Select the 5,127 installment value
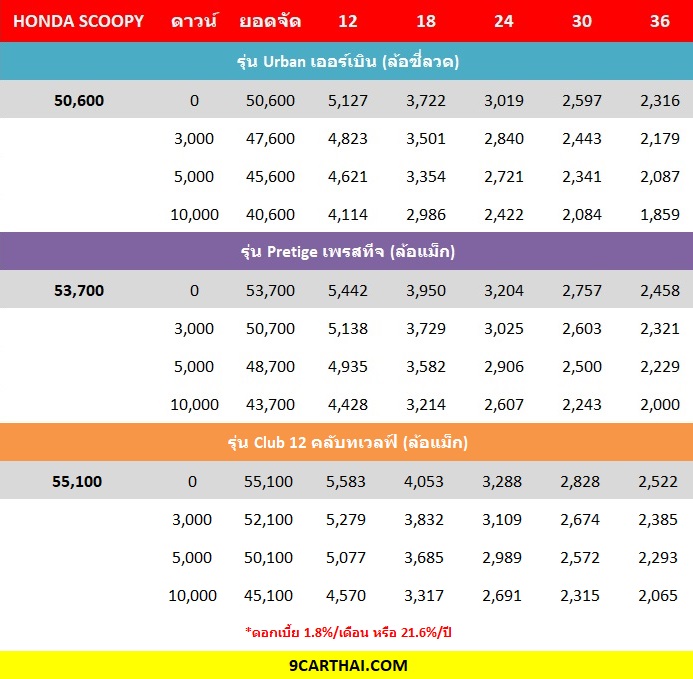Image resolution: width=693 pixels, height=679 pixels. pyautogui.click(x=348, y=101)
